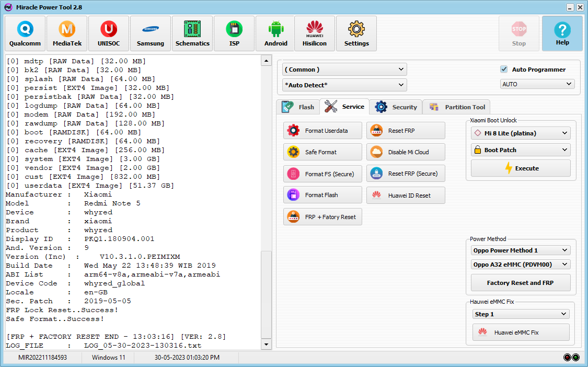Viewport: 588px width, 367px height.
Task: Click the Format Userdata button
Action: [x=323, y=131]
